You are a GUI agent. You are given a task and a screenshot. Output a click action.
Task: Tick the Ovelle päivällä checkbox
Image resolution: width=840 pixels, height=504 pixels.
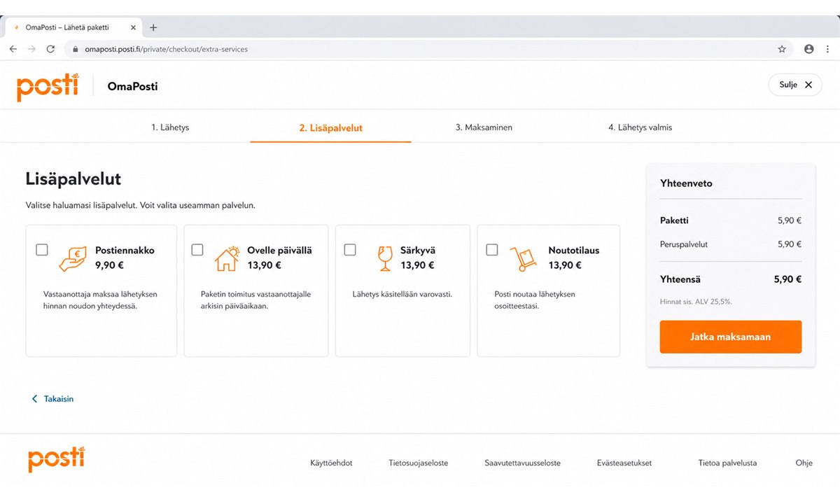pos(197,250)
